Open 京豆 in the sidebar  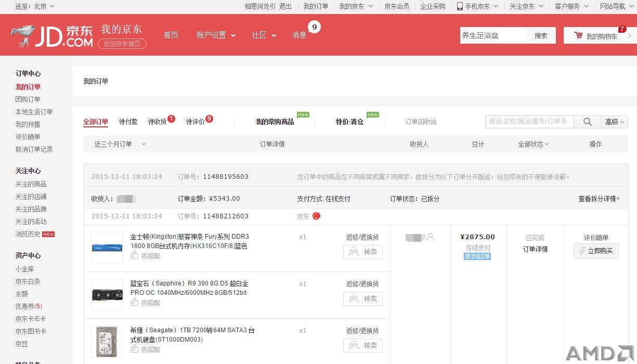pyautogui.click(x=21, y=344)
